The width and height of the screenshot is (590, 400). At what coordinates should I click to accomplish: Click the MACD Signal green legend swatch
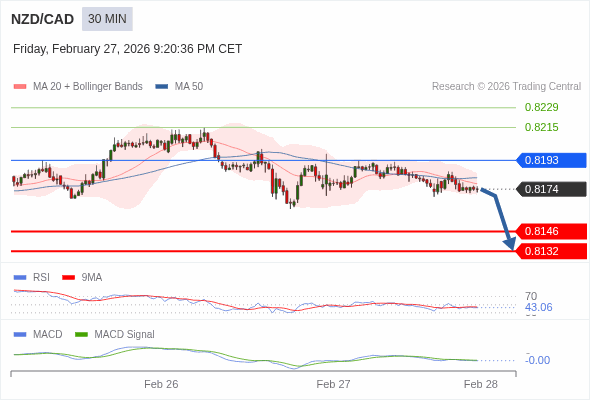tap(81, 335)
